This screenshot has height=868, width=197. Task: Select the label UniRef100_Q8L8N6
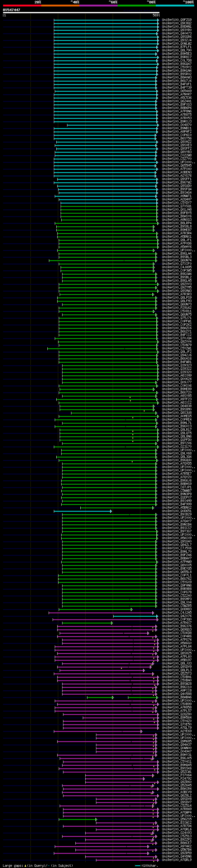tap(177, 436)
